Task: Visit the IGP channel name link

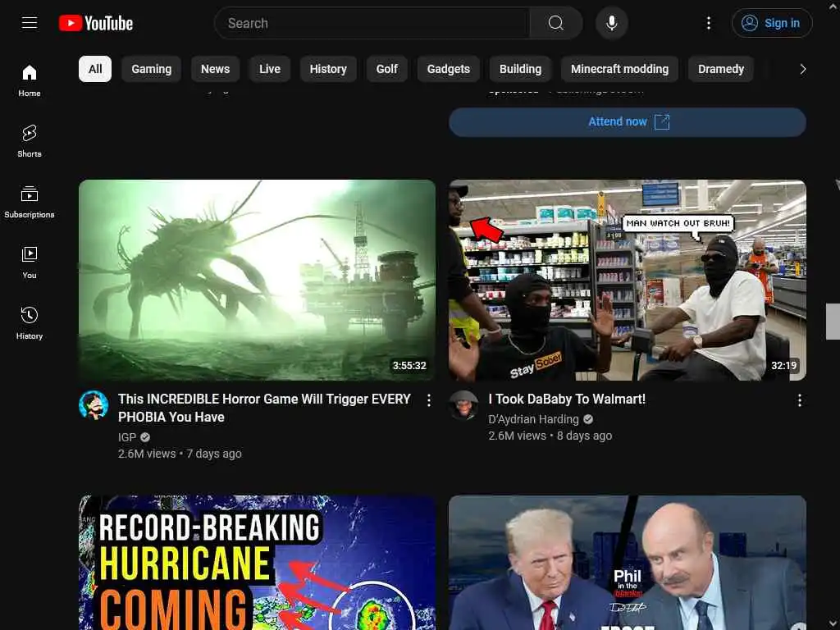Action: coord(127,437)
